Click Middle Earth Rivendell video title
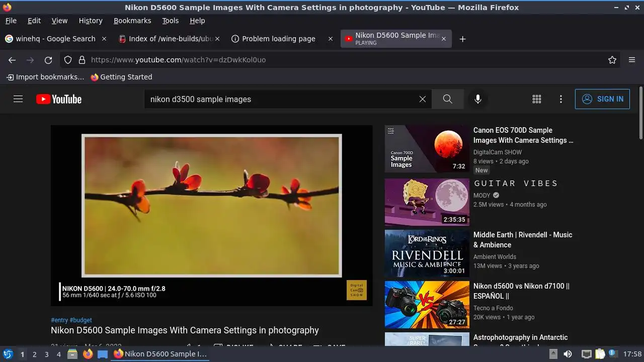 [x=523, y=240]
